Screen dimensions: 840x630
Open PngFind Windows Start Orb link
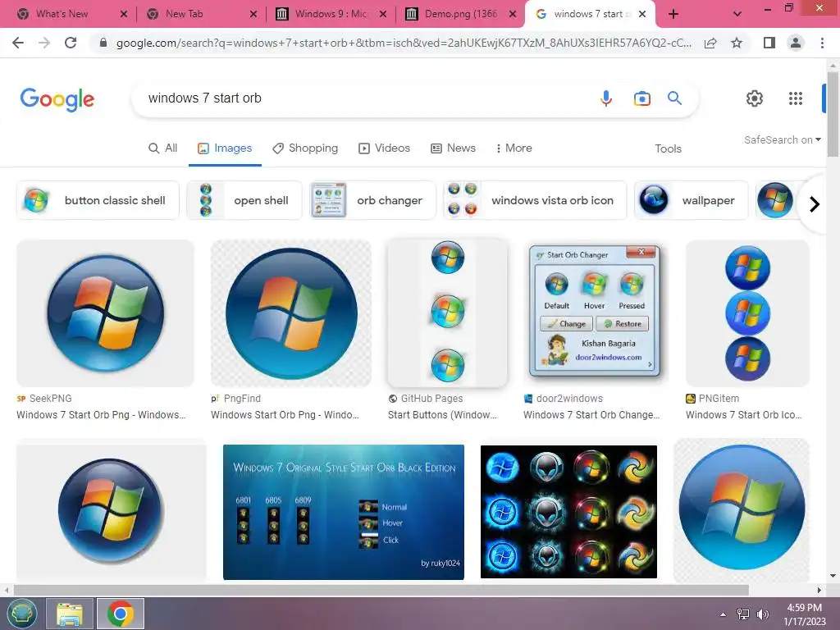(285, 414)
